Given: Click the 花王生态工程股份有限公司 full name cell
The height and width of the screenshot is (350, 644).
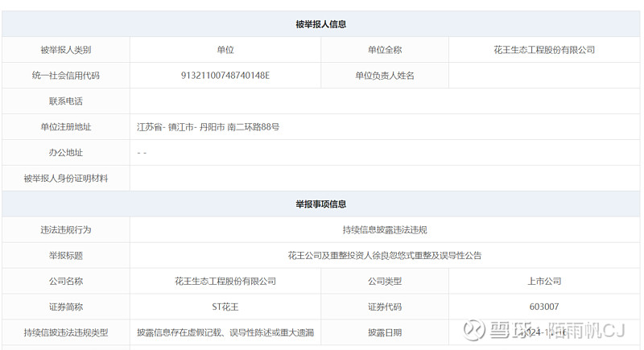Looking at the screenshot, I should pos(544,50).
